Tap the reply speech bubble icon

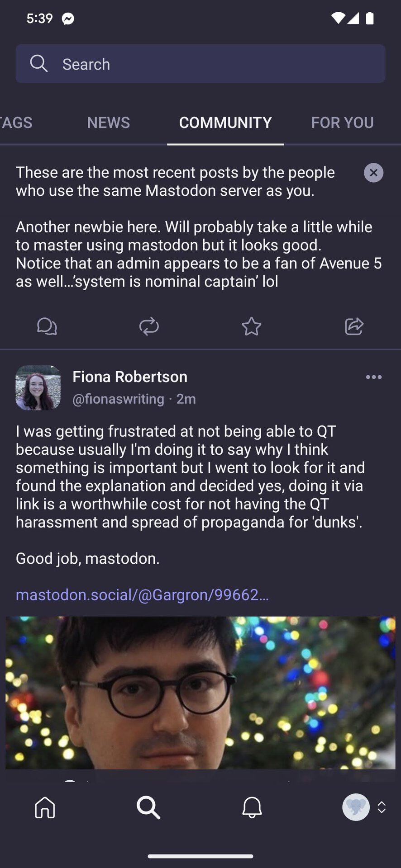(47, 326)
